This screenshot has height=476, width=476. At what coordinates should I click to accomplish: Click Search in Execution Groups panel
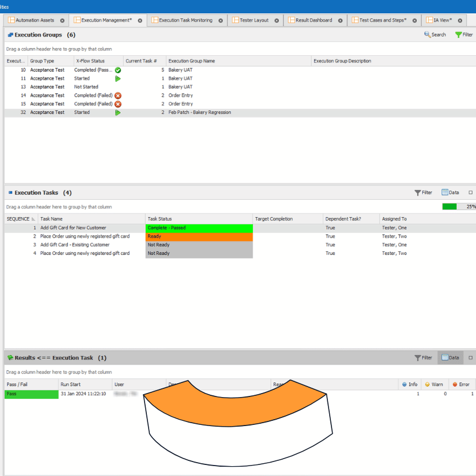click(x=435, y=35)
